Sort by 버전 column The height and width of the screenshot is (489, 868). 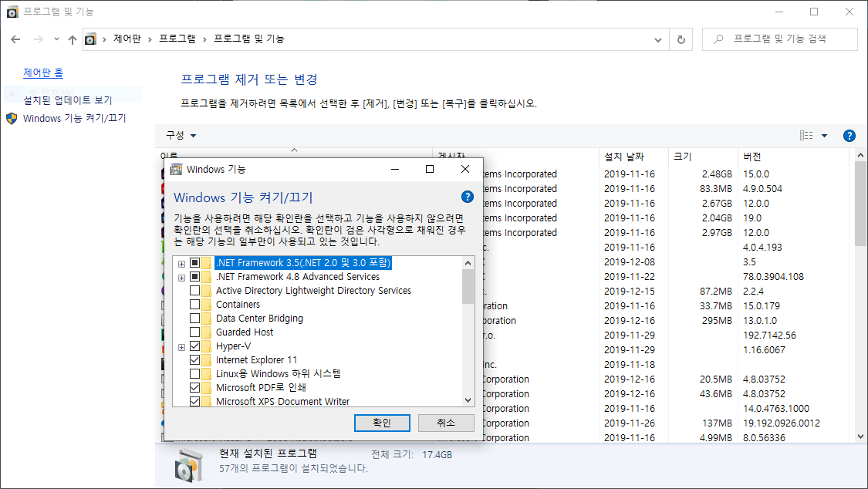click(792, 157)
